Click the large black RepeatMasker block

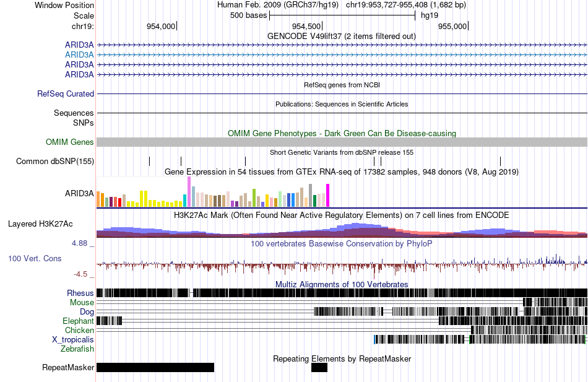pos(155,367)
